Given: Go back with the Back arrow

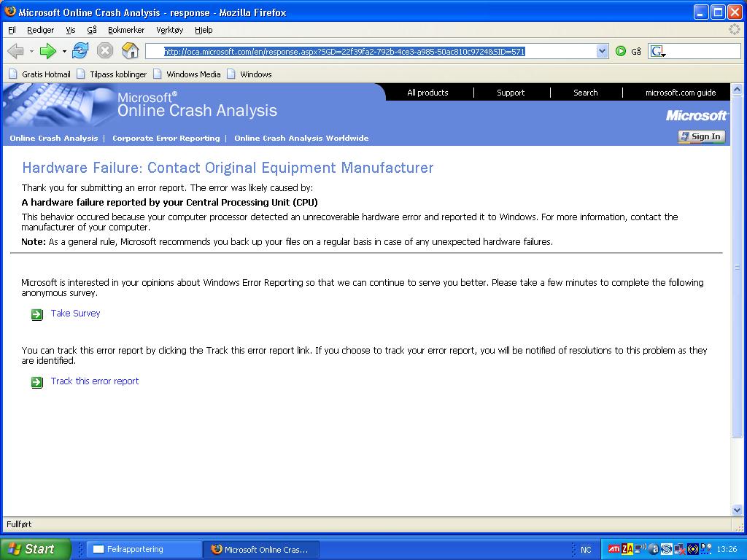Looking at the screenshot, I should [x=16, y=51].
